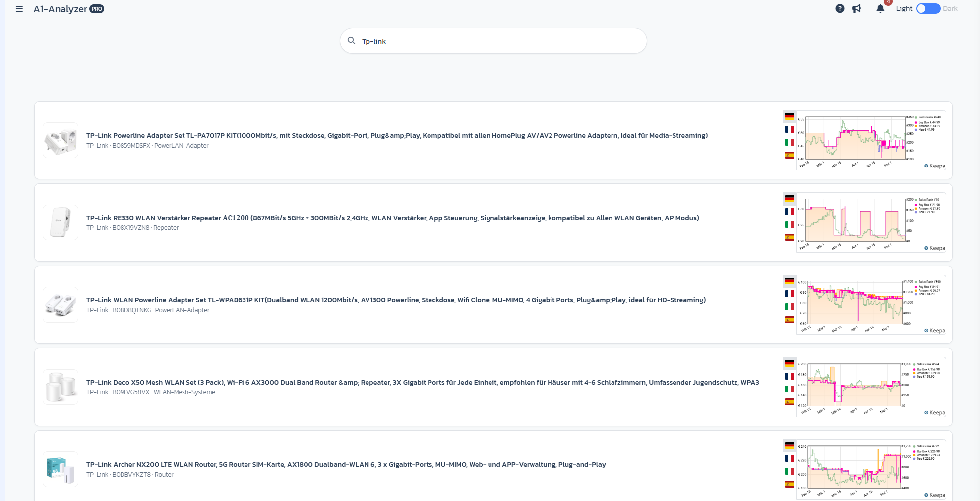Open the RE330 WLAN Verstärker Repeater title

click(393, 218)
